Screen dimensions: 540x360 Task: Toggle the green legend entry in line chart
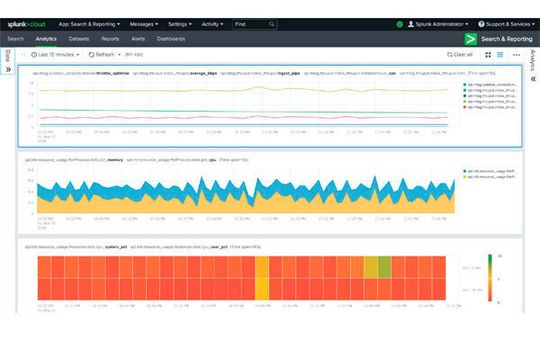point(490,90)
